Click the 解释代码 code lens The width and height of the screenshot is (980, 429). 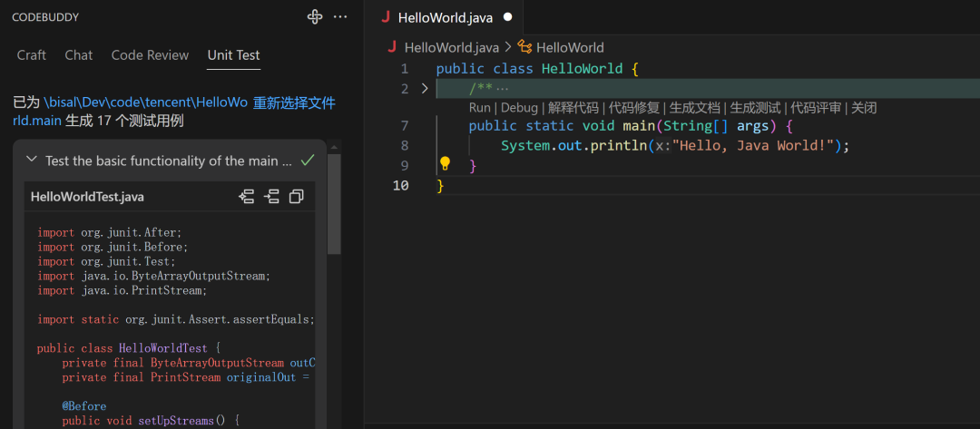tap(573, 108)
